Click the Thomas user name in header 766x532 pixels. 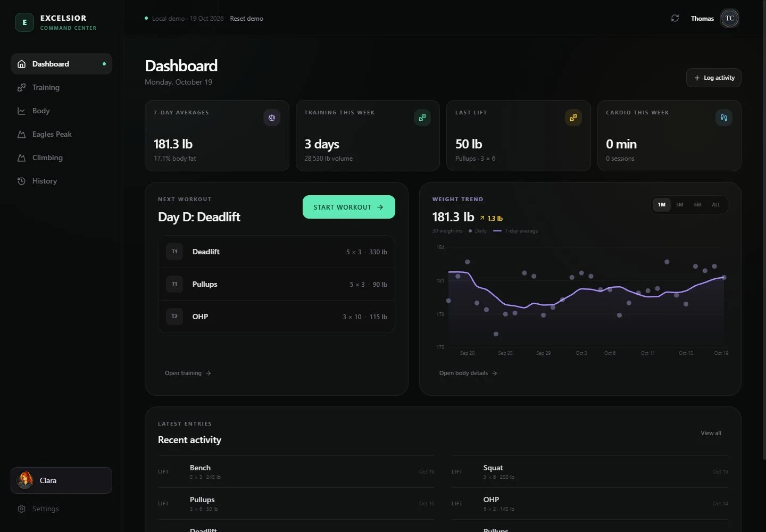pos(702,19)
